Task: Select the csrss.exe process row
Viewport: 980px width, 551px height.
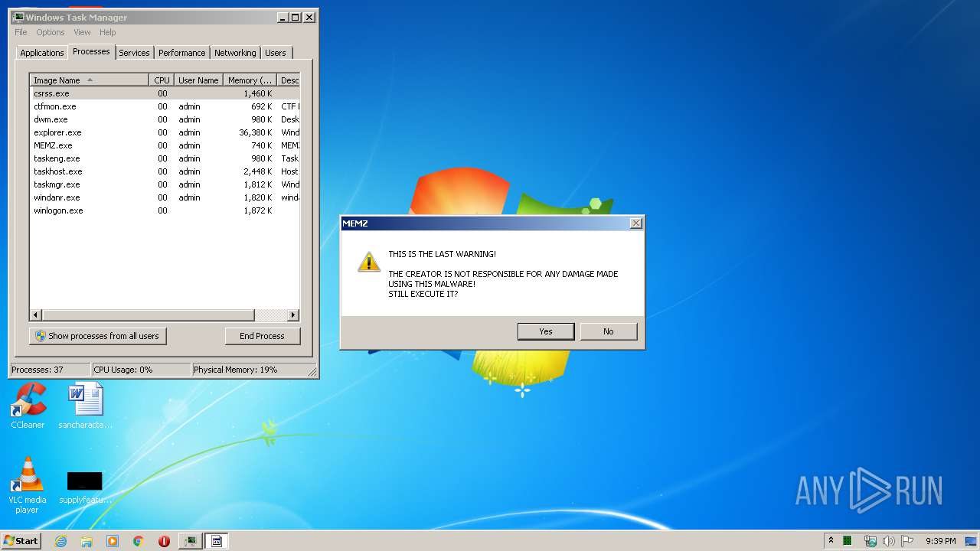Action: [x=165, y=93]
